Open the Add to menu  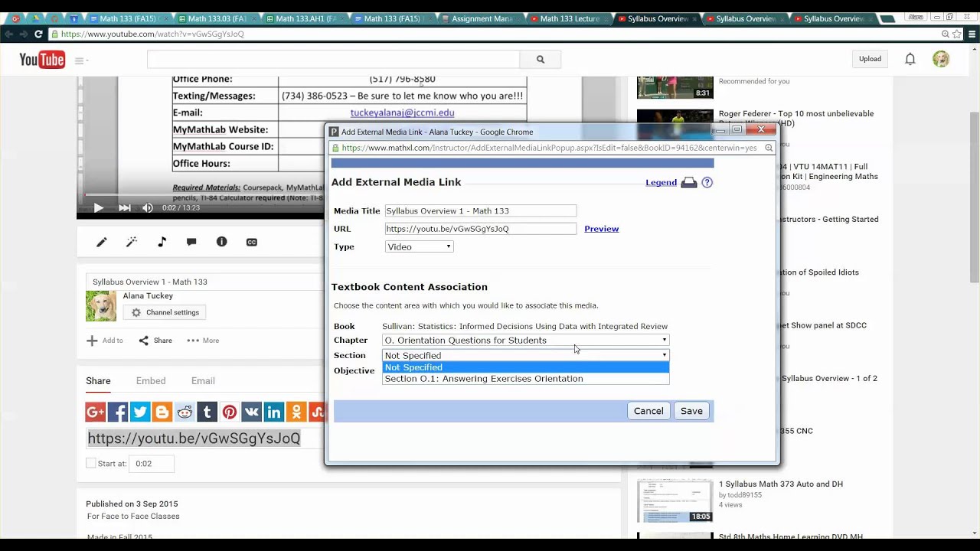105,341
